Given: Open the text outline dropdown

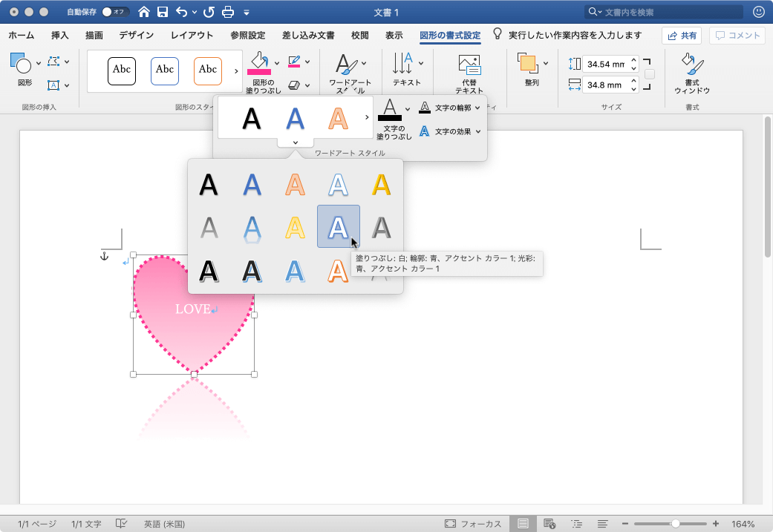Looking at the screenshot, I should click(449, 108).
